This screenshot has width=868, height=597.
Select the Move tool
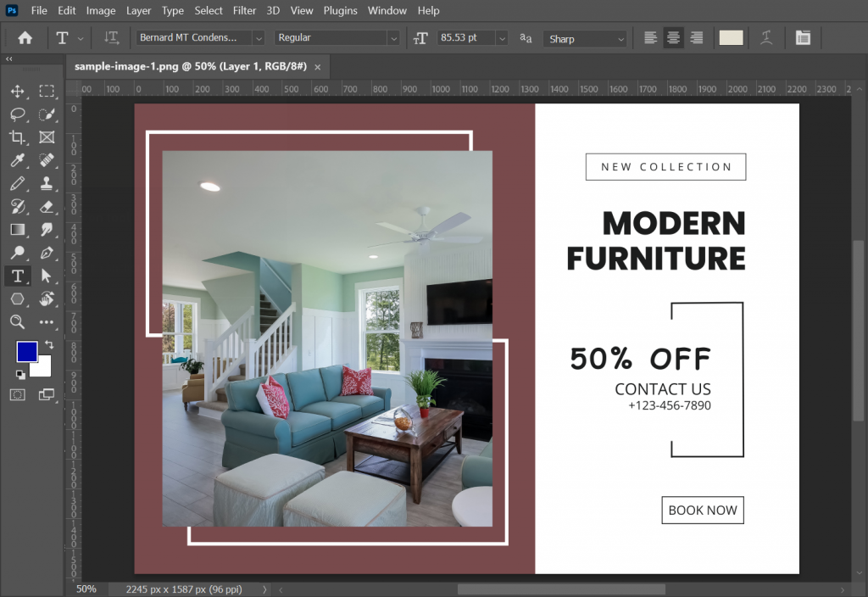17,91
